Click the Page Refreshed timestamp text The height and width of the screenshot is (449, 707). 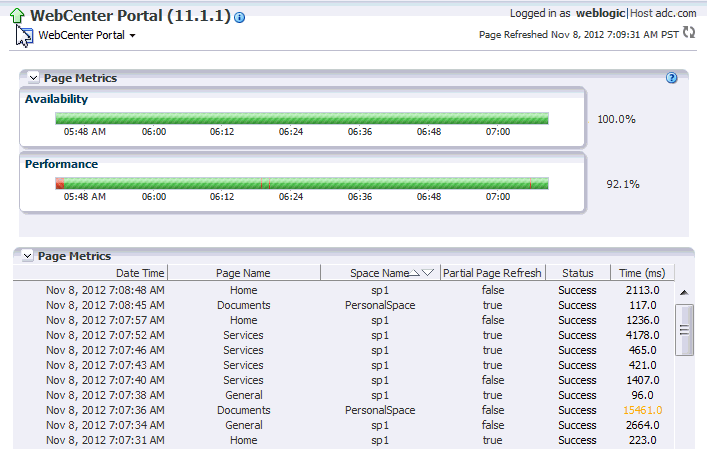coord(578,35)
